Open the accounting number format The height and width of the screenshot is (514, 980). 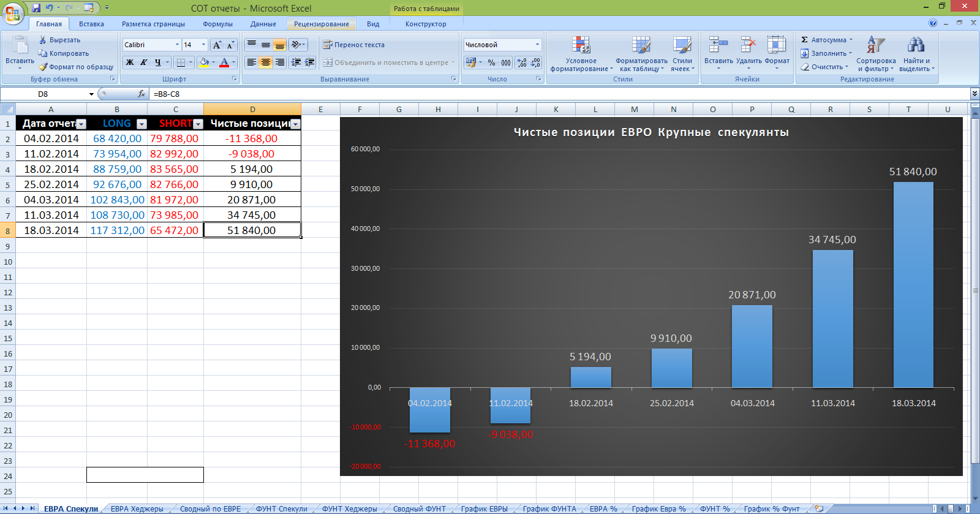point(470,62)
